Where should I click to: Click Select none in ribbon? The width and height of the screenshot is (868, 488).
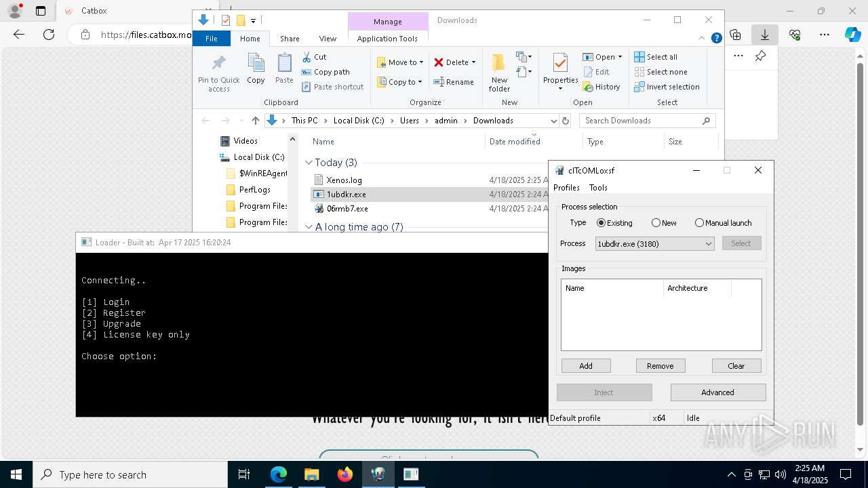[660, 72]
